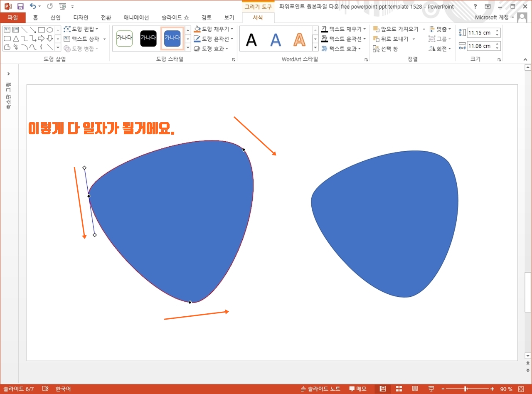Apply the black A WordArt style
Image resolution: width=532 pixels, height=394 pixels.
(x=251, y=39)
